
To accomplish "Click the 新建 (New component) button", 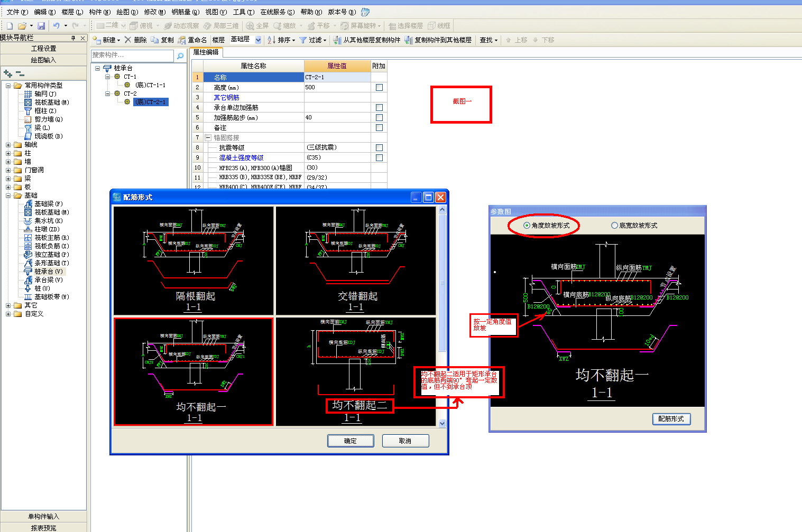I will click(x=106, y=40).
